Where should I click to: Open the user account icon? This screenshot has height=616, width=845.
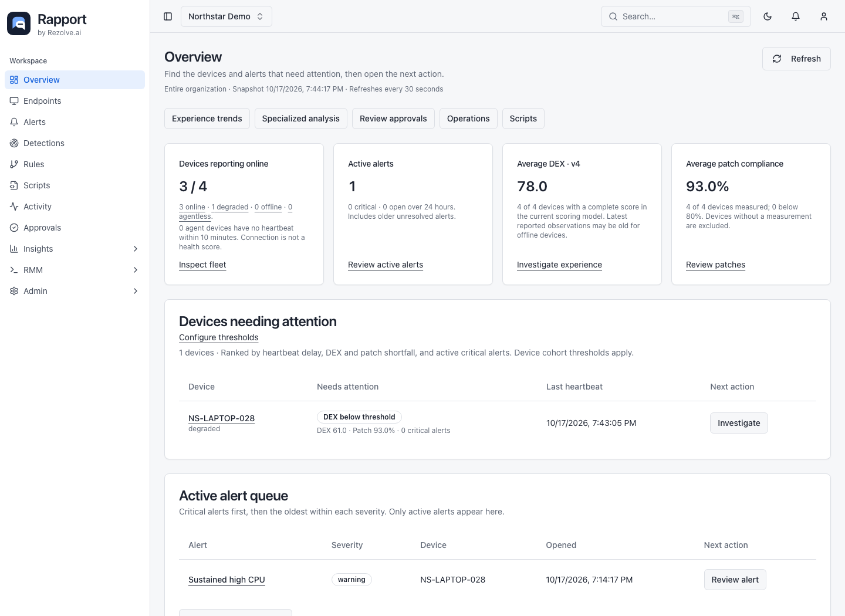click(824, 16)
